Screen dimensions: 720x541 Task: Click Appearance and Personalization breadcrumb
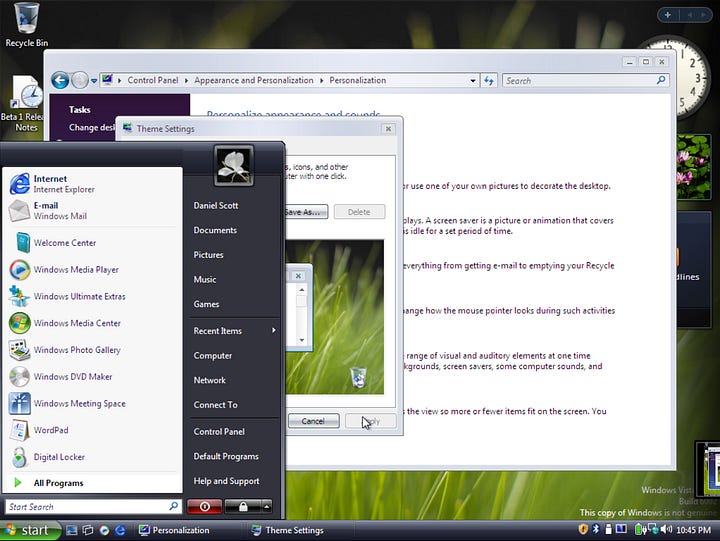point(253,80)
